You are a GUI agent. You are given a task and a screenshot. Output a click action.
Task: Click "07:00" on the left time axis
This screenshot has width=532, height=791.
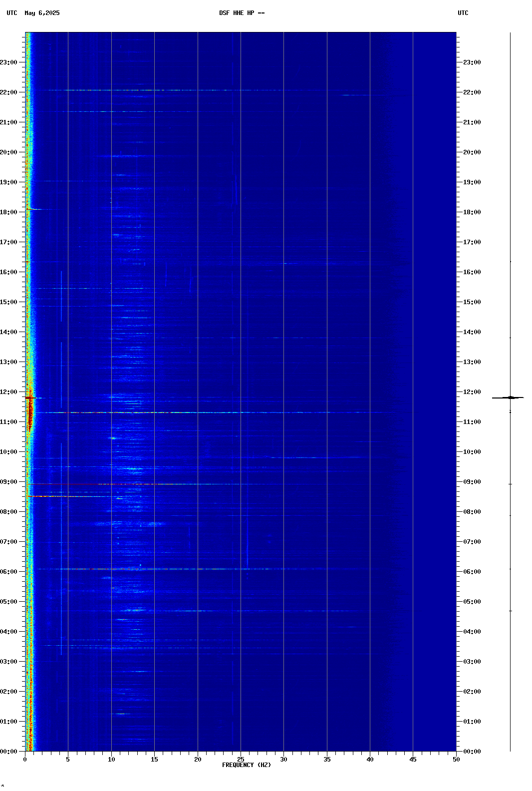(x=8, y=542)
